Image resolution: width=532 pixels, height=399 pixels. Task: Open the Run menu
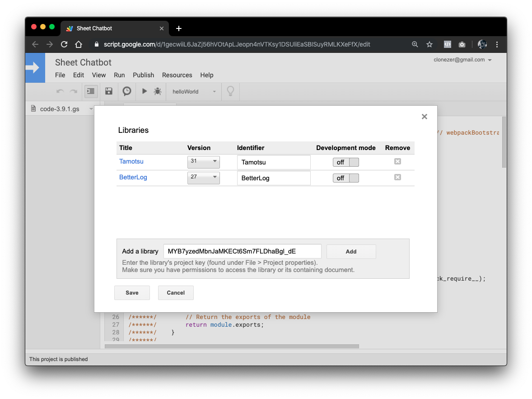tap(119, 75)
